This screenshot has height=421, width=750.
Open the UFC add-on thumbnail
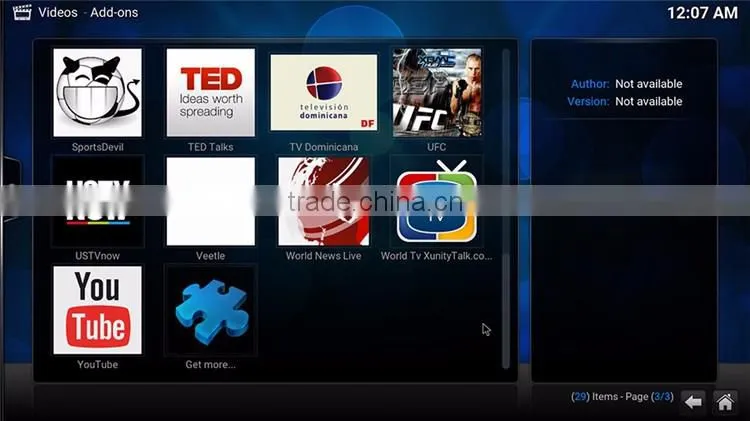[437, 92]
